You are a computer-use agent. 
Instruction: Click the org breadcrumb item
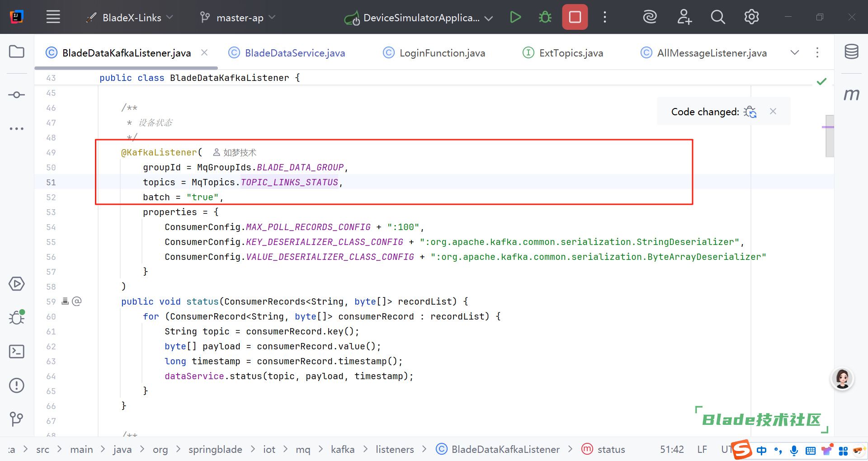point(160,449)
